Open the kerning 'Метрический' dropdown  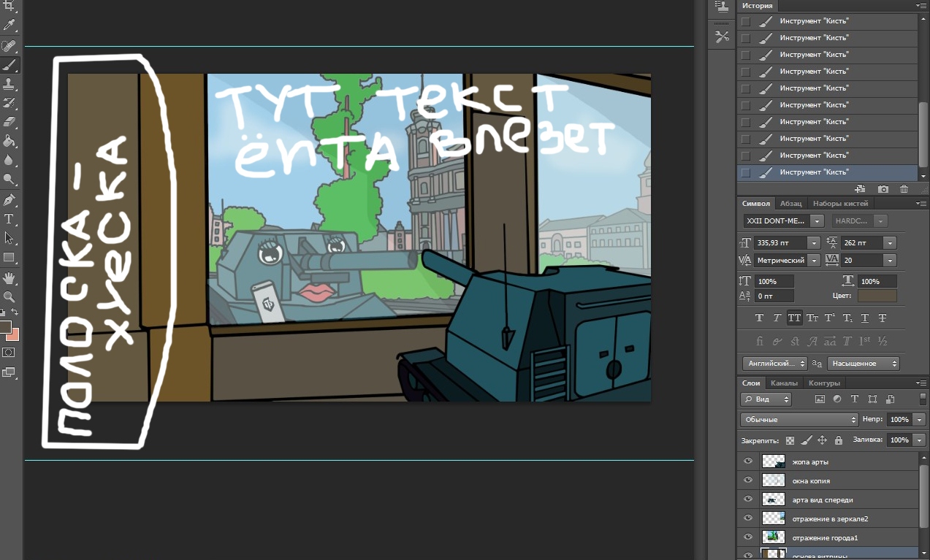tap(813, 260)
